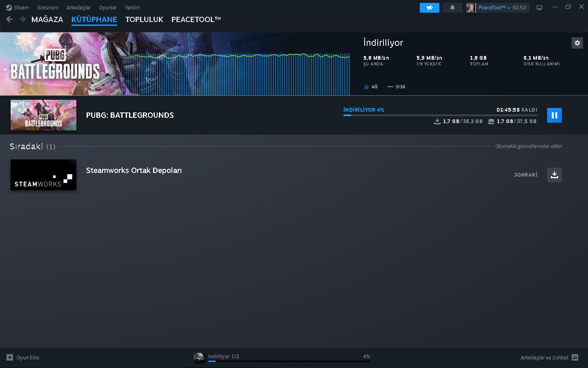Click the PUBG download progress bar

click(x=440, y=115)
